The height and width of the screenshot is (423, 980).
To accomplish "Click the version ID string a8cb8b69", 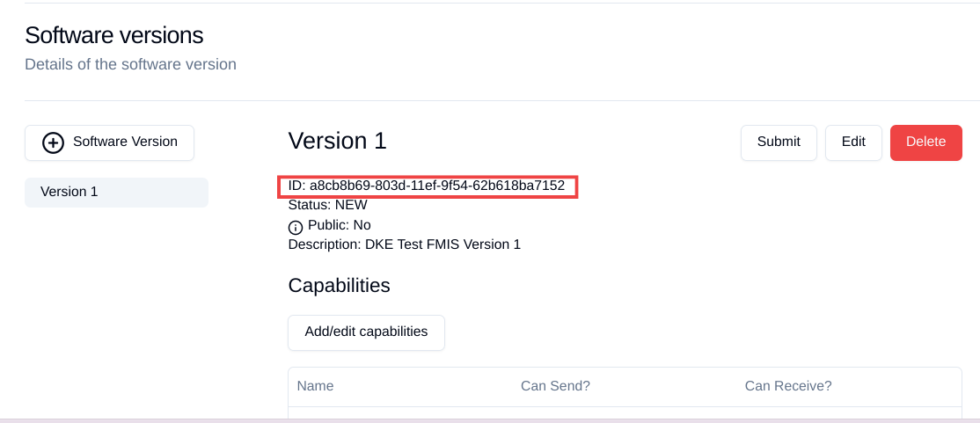I will coord(437,186).
